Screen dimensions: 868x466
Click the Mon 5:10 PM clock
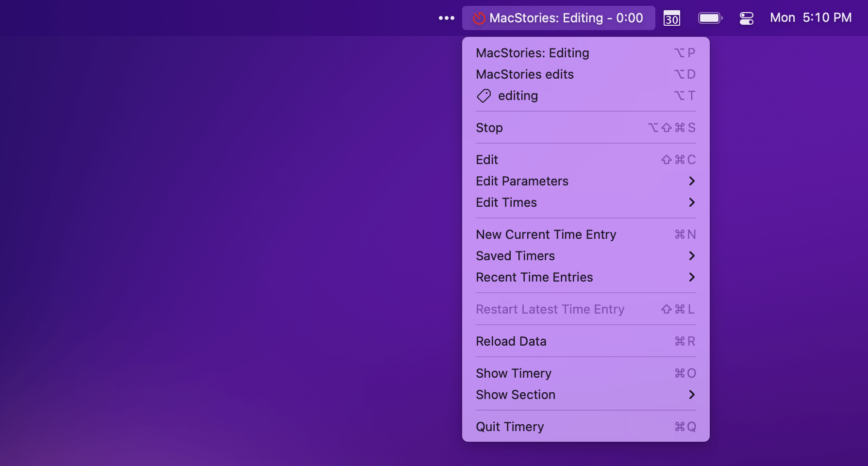(811, 18)
